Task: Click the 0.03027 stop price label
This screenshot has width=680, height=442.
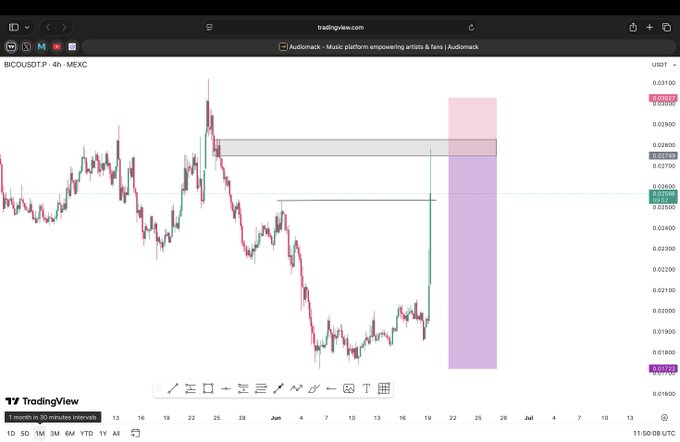Action: coord(663,98)
